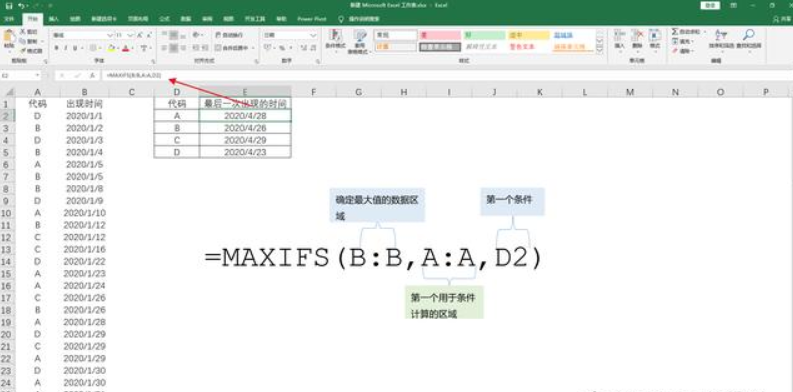Open Conditional Formatting icon
The height and width of the screenshot is (392, 793).
(x=334, y=39)
